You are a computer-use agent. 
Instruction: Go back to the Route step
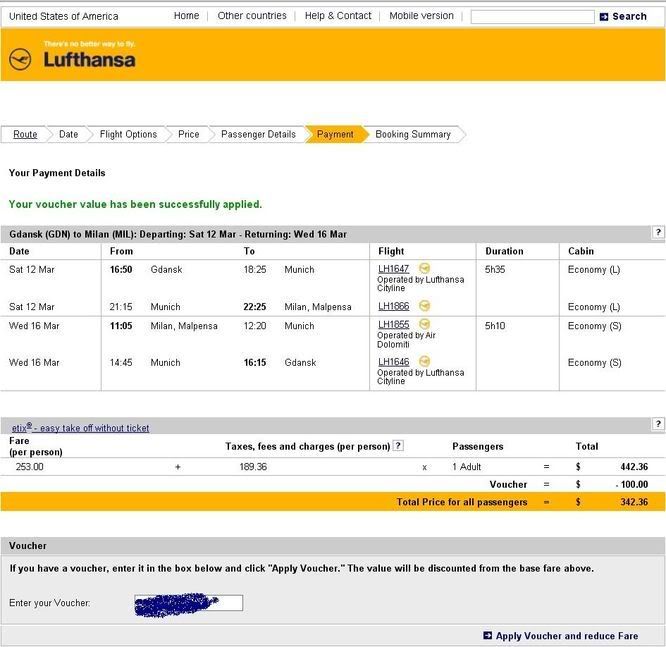pyautogui.click(x=25, y=134)
